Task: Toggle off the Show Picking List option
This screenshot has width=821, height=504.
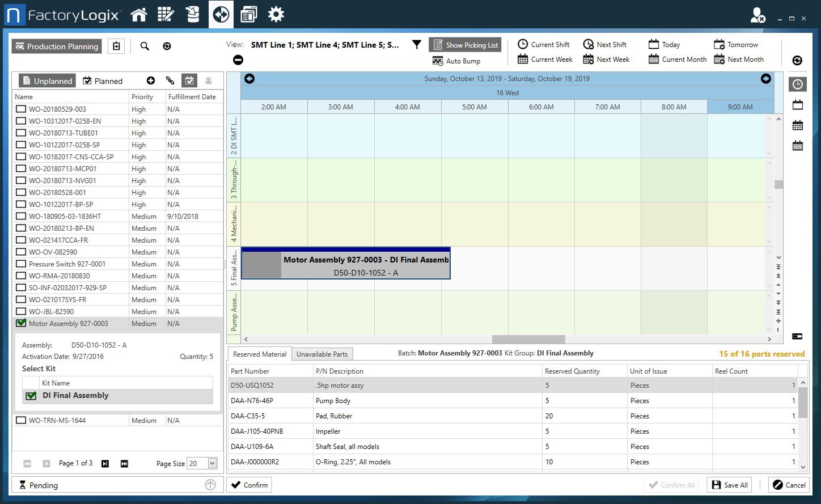Action: 465,44
